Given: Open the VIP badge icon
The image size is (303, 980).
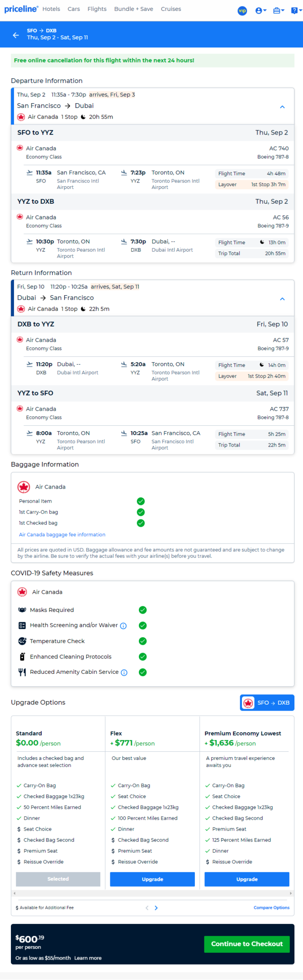Looking at the screenshot, I should pyautogui.click(x=242, y=10).
